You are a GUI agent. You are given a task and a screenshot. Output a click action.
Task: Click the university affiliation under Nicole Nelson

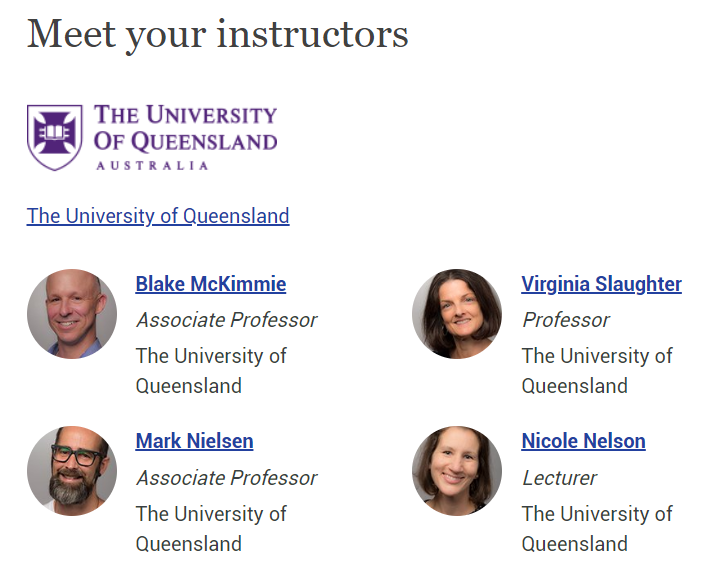click(x=597, y=529)
